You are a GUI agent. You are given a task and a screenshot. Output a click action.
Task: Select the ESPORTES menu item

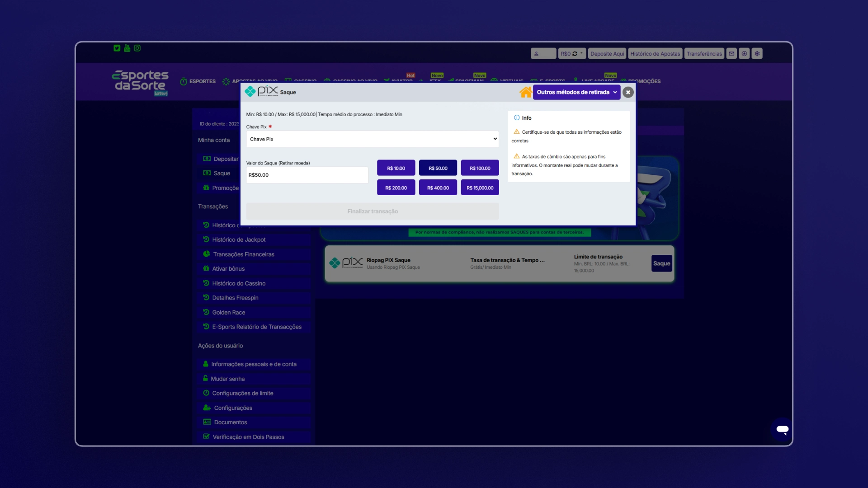198,81
